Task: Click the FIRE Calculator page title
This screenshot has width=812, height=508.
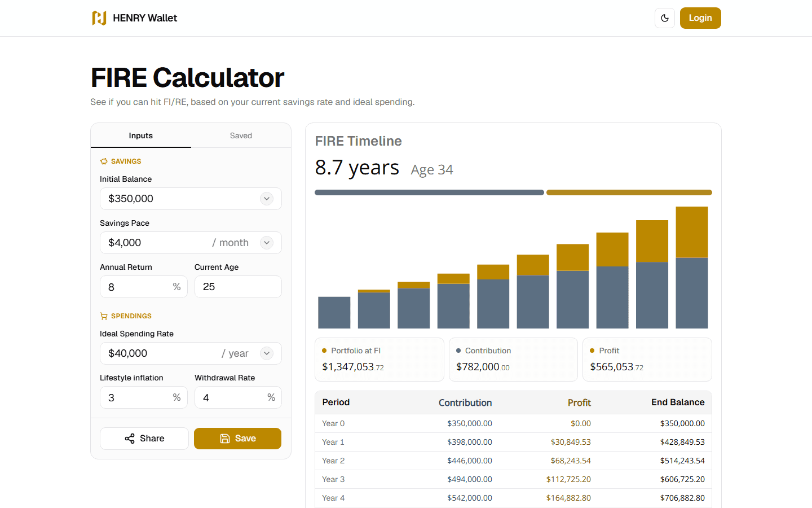Action: (x=187, y=77)
